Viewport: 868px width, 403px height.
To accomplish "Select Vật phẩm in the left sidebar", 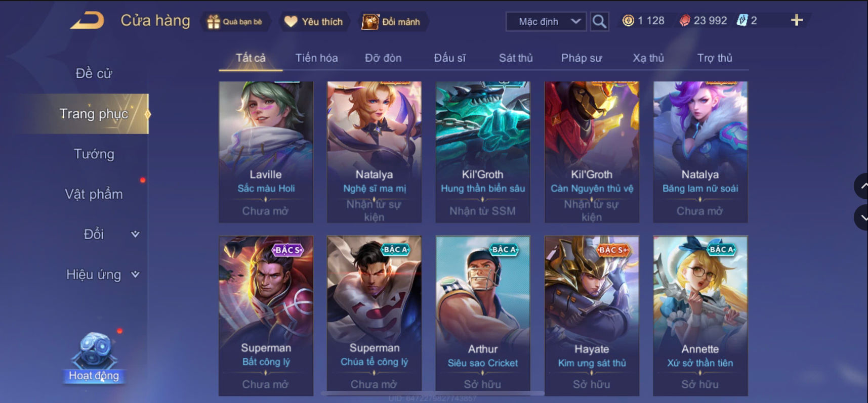I will click(x=94, y=194).
